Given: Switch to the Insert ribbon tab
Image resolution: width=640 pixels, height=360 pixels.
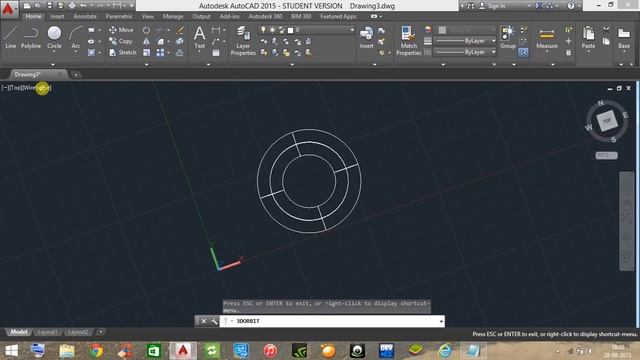Looking at the screenshot, I should coord(57,16).
